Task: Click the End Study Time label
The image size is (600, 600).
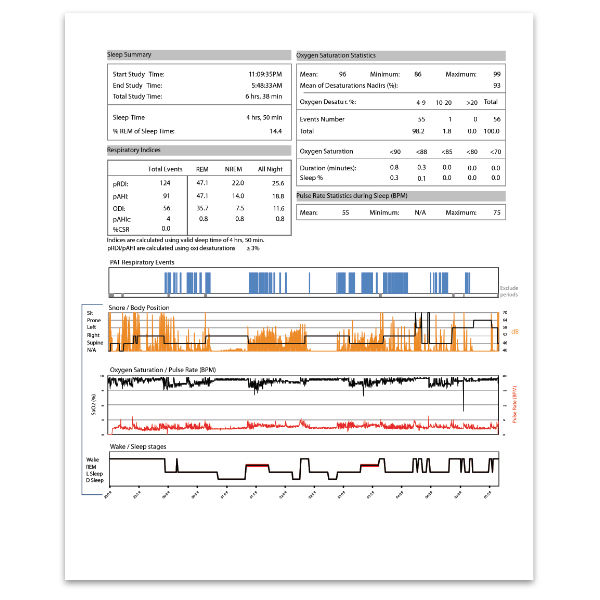Action: pyautogui.click(x=137, y=85)
